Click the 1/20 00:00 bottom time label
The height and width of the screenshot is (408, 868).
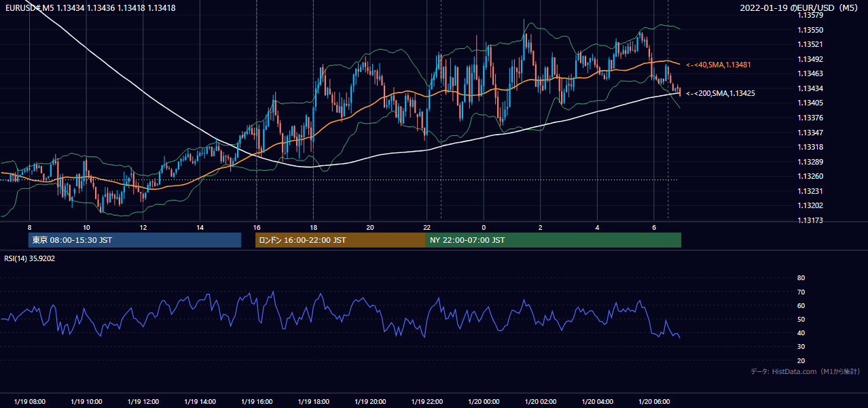pos(483,402)
